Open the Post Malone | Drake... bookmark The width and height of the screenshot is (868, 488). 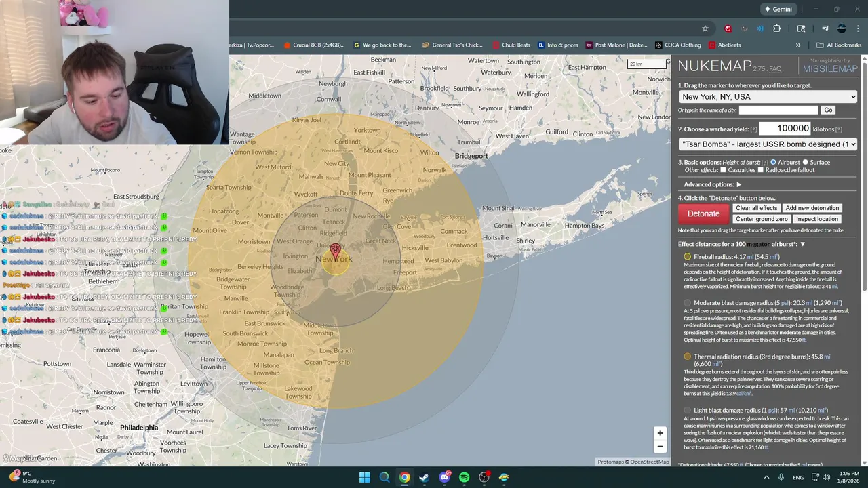(616, 45)
